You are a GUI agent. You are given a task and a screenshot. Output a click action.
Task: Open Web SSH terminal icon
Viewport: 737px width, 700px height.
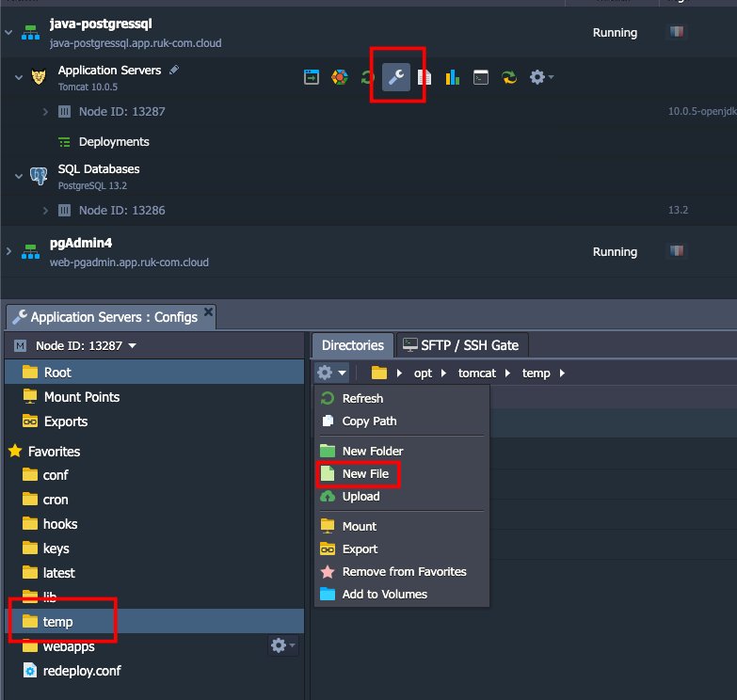[x=480, y=76]
